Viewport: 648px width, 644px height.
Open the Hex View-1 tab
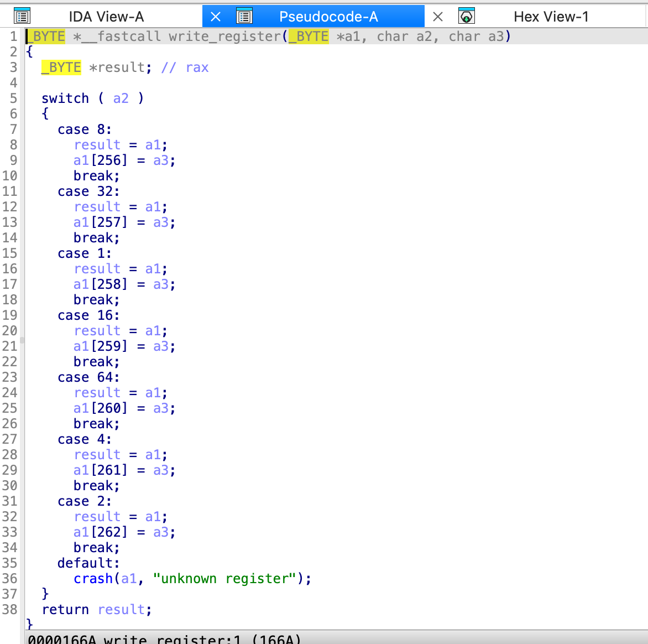point(551,17)
